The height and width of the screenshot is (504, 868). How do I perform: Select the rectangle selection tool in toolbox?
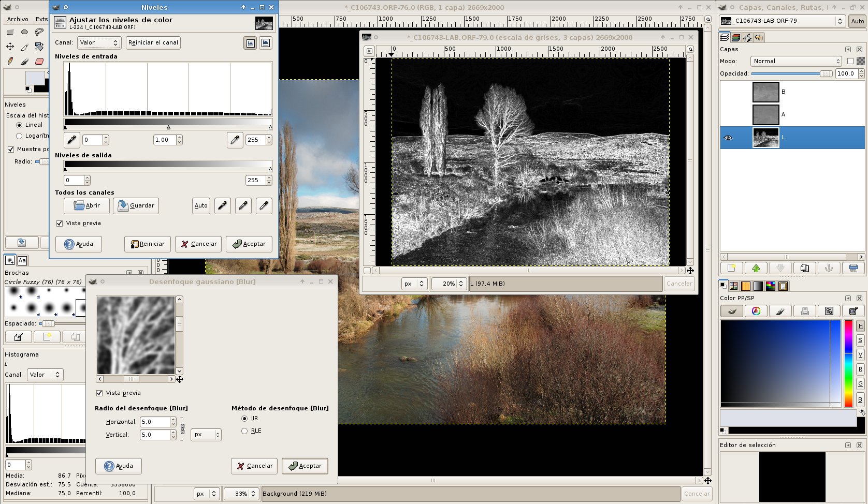click(10, 32)
